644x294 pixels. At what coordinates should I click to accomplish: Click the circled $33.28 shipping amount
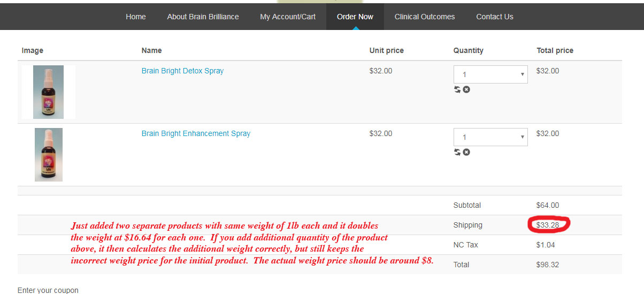point(548,225)
